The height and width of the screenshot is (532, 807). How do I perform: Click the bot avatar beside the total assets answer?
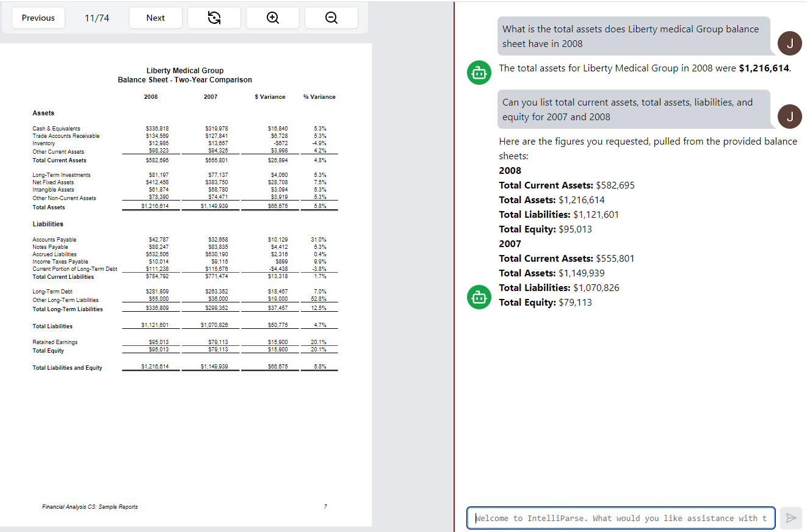pyautogui.click(x=479, y=73)
